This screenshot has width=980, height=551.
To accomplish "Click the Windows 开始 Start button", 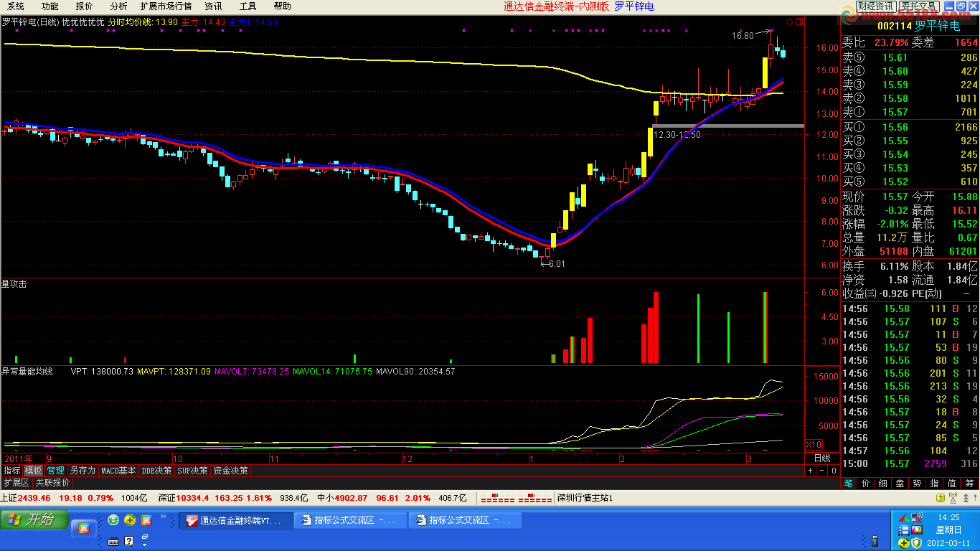I will click(34, 520).
